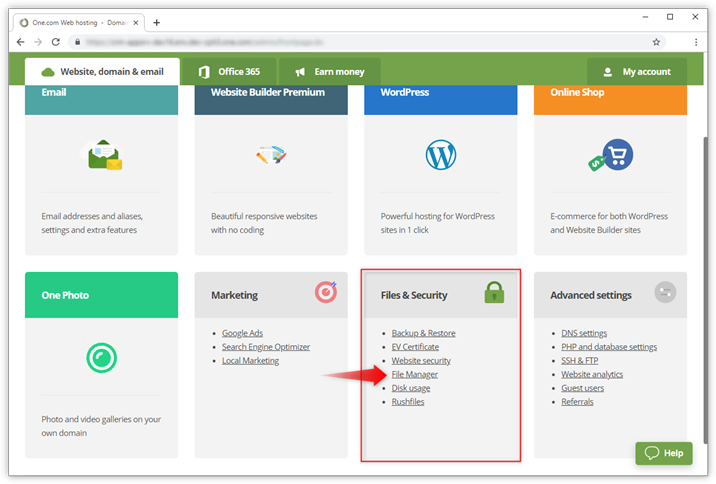The image size is (716, 484).
Task: Open the Website, domain & email tab
Action: coord(102,72)
